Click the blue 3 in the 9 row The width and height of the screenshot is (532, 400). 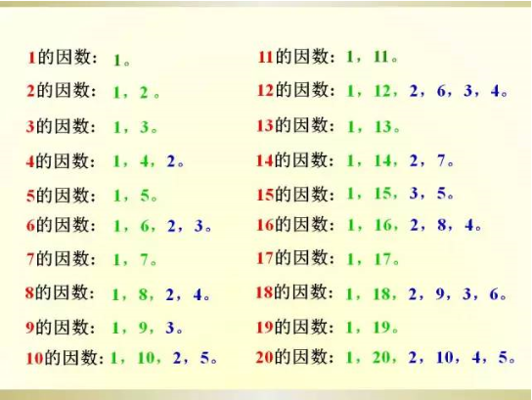pos(170,328)
